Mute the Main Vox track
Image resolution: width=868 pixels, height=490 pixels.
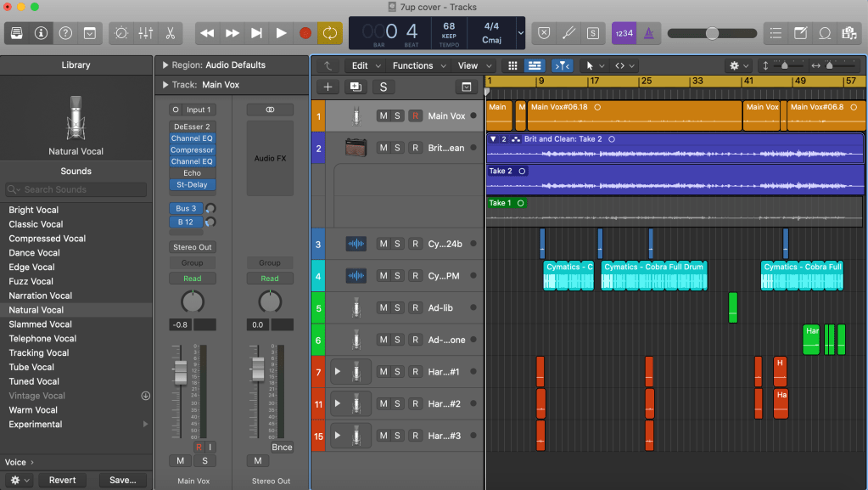[383, 116]
